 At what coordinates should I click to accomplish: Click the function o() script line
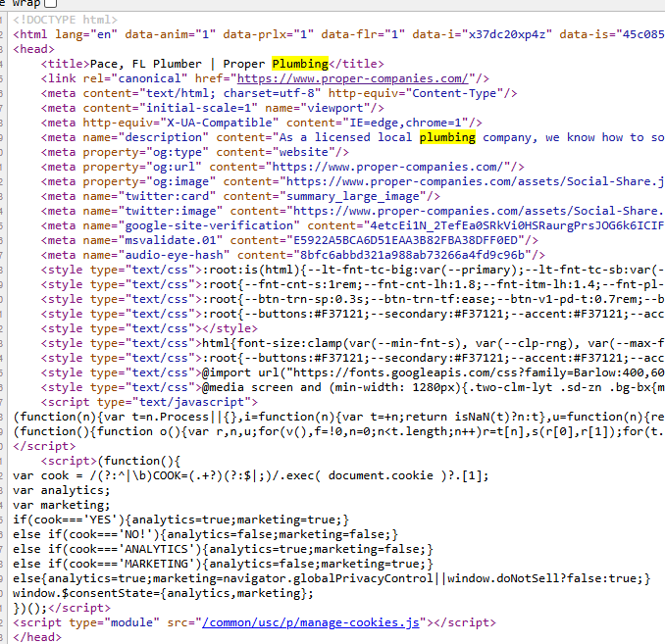pos(338,431)
